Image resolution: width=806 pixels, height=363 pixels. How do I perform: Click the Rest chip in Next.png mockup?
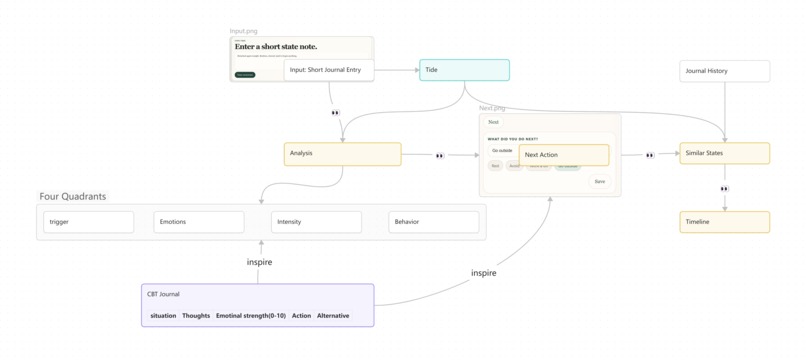point(495,166)
